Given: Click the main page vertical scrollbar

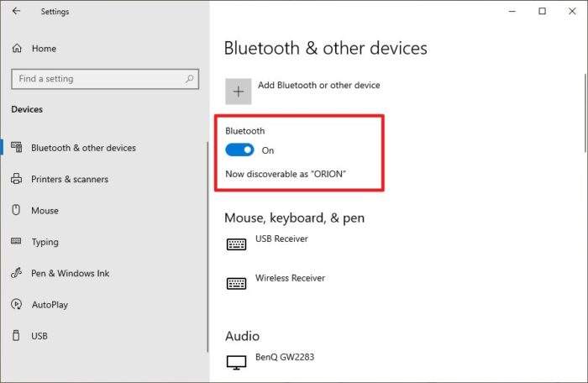Looking at the screenshot, I should pyautogui.click(x=585, y=113).
